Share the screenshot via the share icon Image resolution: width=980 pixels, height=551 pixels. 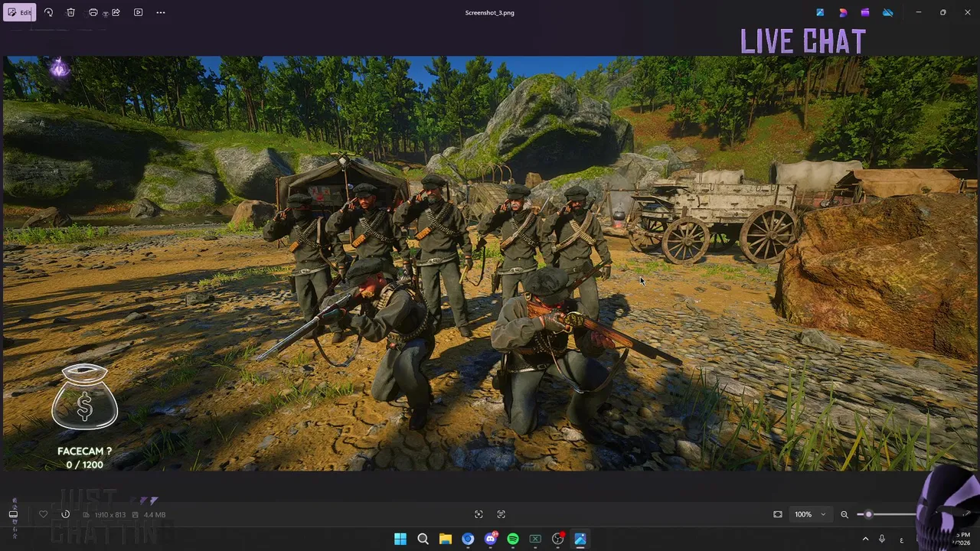[x=116, y=12]
